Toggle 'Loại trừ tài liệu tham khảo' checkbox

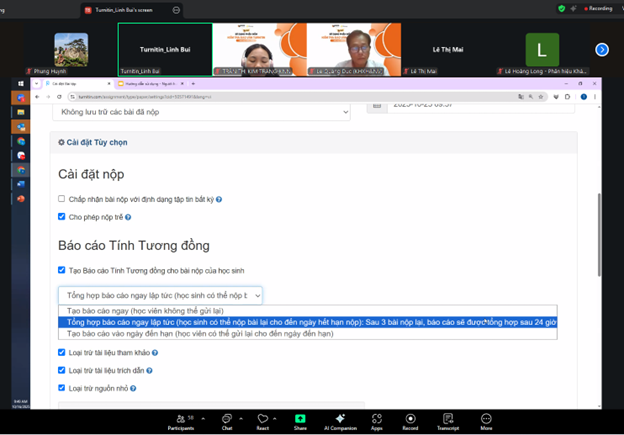coord(62,353)
